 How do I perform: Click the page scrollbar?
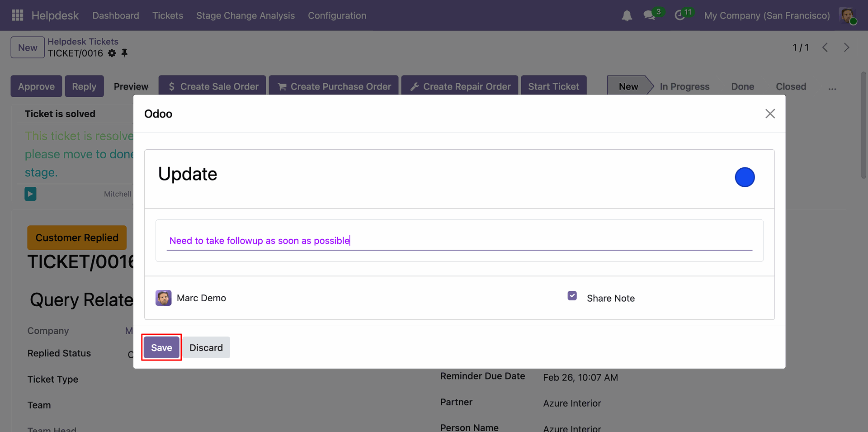tap(863, 125)
